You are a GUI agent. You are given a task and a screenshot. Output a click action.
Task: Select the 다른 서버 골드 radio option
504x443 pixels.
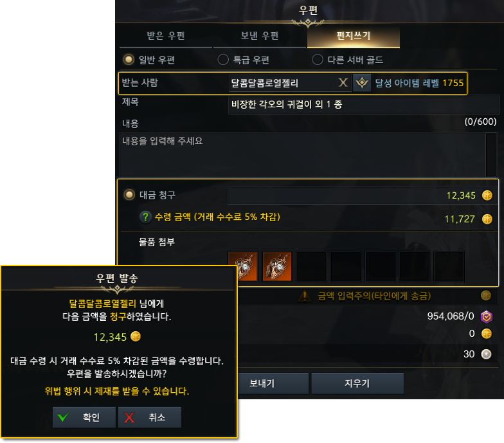click(x=318, y=59)
